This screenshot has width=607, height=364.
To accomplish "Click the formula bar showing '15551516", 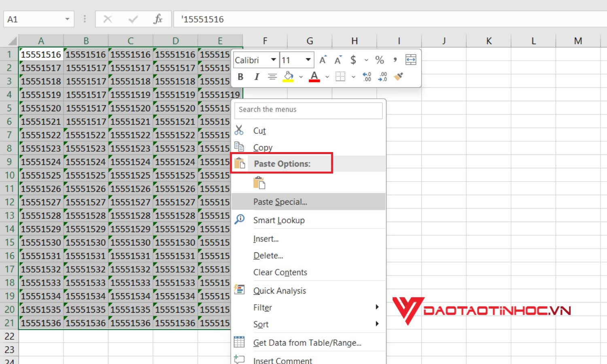I will pos(390,19).
